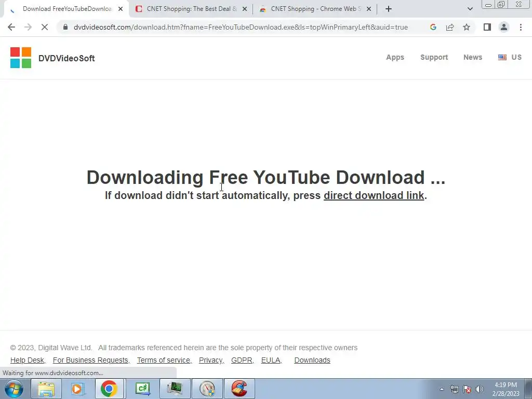Switch to CNET Shopping Chrome Web Store tab
This screenshot has width=532, height=399.
pos(315,9)
